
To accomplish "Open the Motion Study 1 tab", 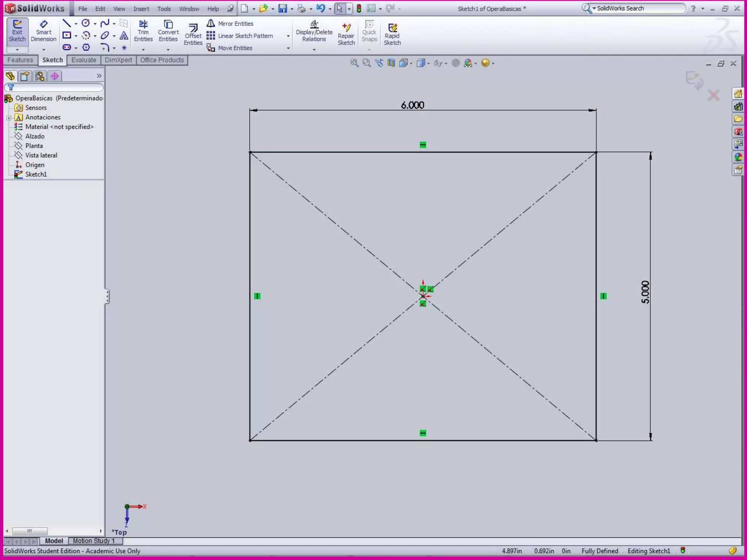I will pos(94,541).
